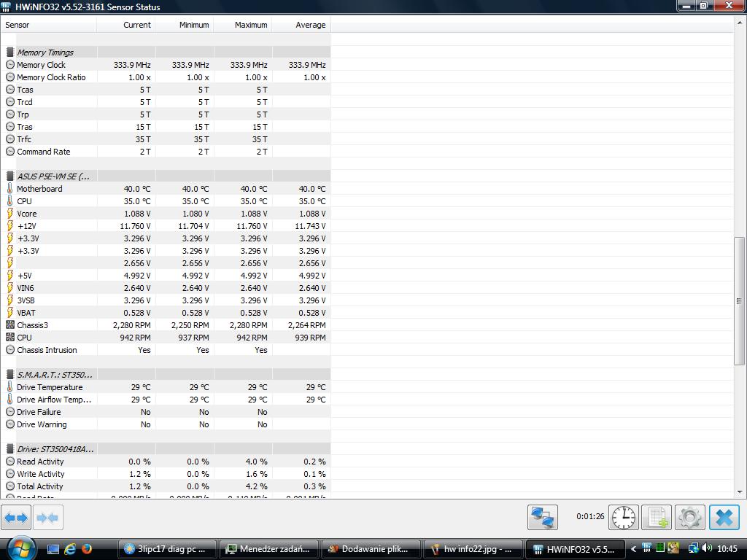The width and height of the screenshot is (747, 560).
Task: Start logging with the add-sheet button
Action: pos(657,517)
